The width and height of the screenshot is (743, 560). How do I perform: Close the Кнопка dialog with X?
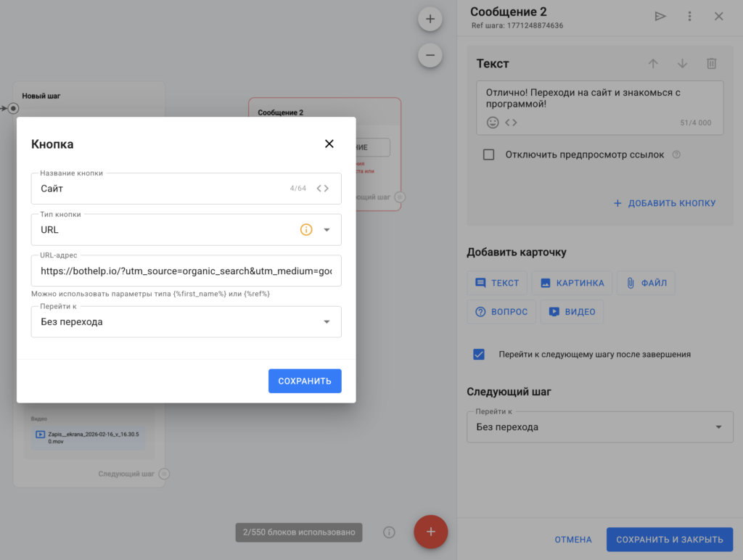pos(329,144)
